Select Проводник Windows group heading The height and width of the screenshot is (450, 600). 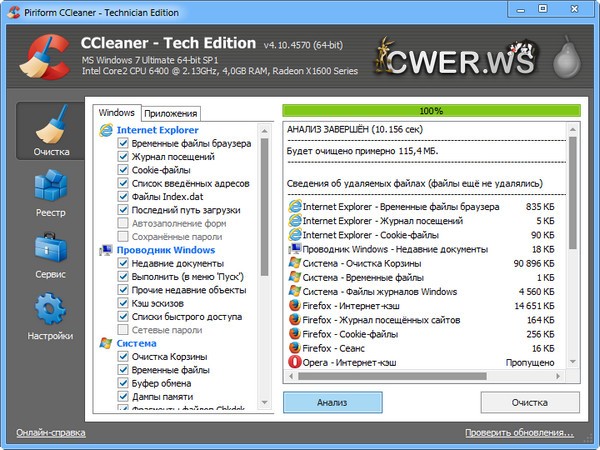[x=166, y=250]
